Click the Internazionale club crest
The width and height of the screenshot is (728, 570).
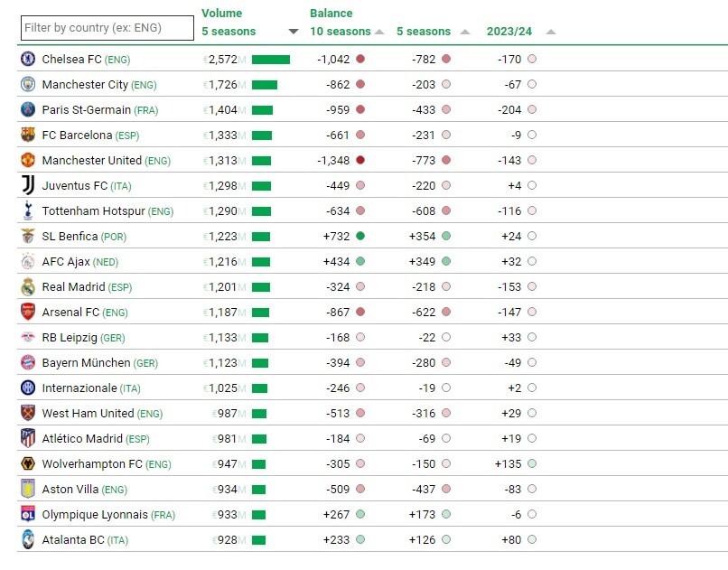[x=28, y=388]
